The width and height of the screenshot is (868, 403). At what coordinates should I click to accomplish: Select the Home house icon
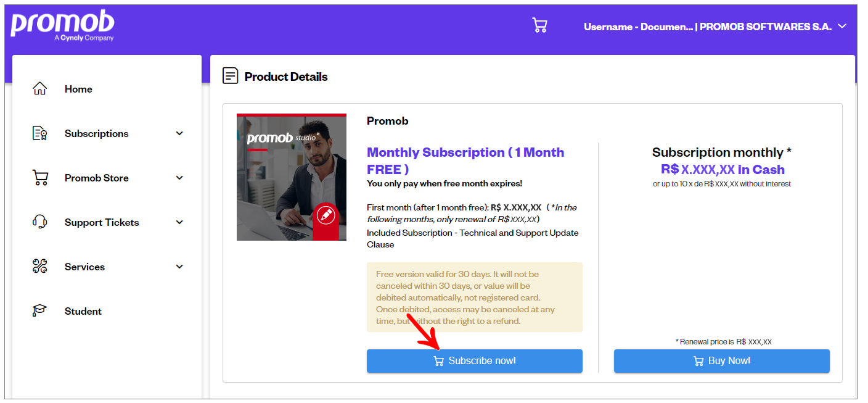[x=39, y=89]
